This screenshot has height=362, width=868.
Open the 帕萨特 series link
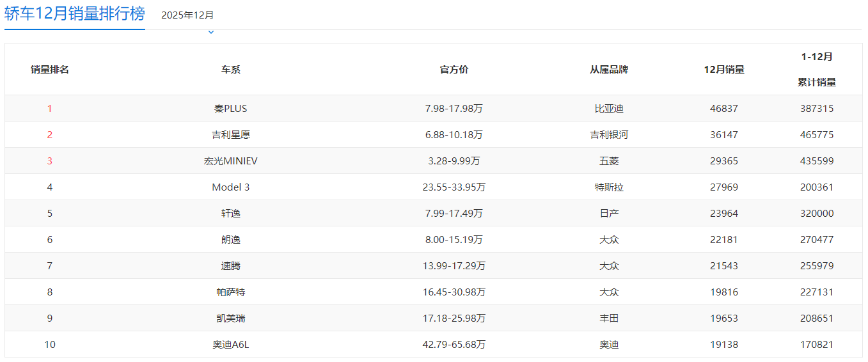[x=230, y=292]
